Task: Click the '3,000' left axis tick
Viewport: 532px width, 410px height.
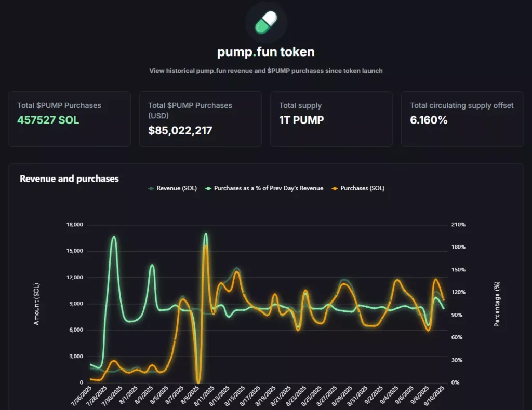Action: 76,356
